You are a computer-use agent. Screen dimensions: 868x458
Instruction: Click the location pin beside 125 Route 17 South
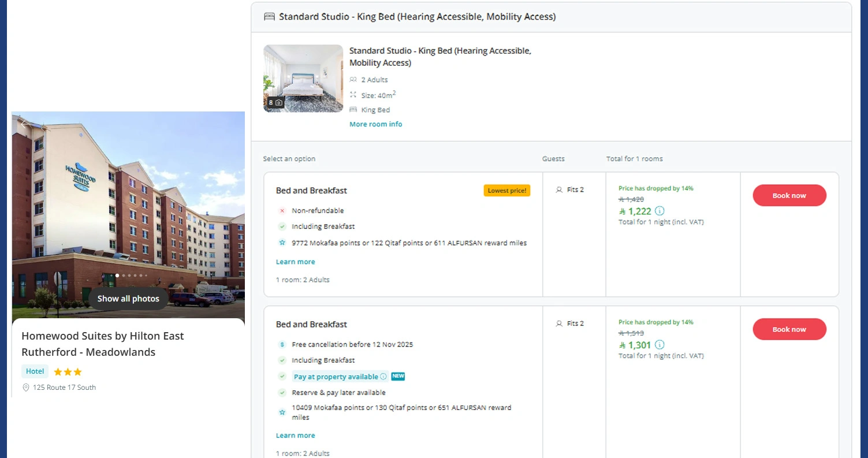click(x=25, y=388)
